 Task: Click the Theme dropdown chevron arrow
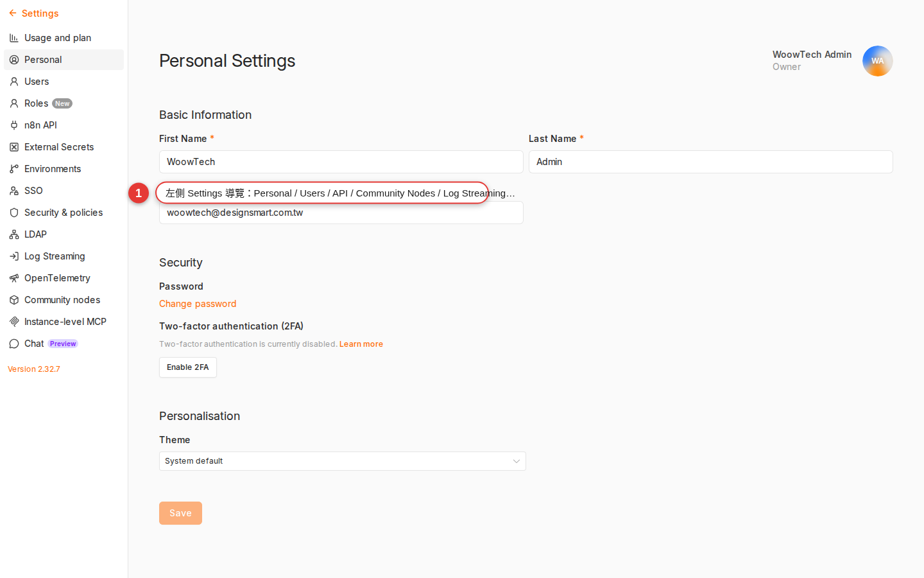click(x=517, y=461)
